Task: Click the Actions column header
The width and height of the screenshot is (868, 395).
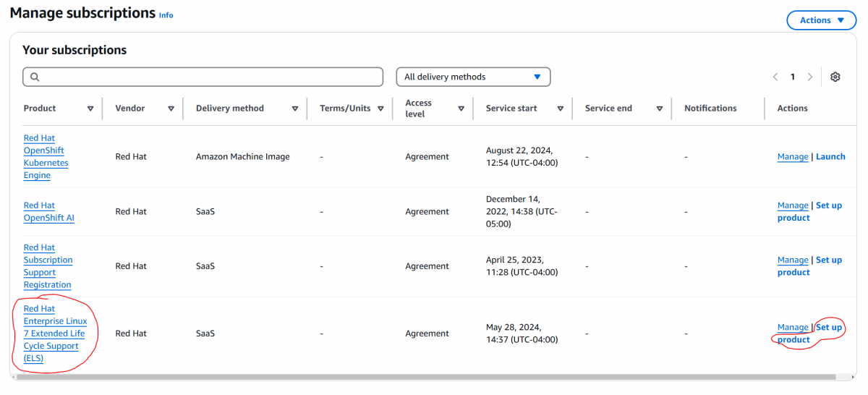Action: (x=793, y=109)
